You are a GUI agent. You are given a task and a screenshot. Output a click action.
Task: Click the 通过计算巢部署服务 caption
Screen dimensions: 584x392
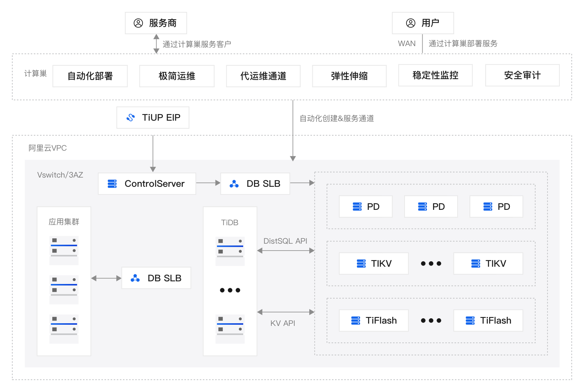(463, 43)
